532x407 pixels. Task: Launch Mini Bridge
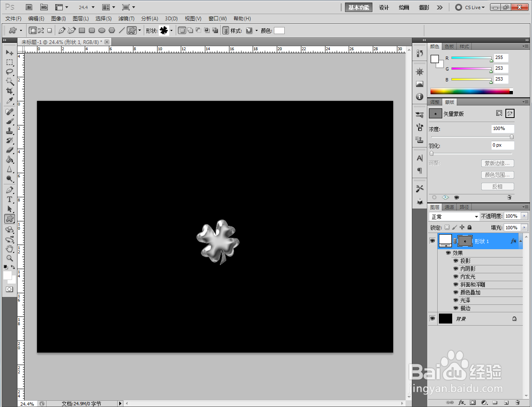point(44,7)
